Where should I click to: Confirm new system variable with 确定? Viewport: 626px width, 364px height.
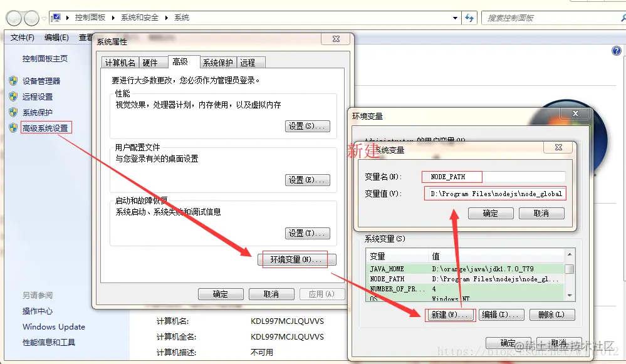pyautogui.click(x=491, y=214)
